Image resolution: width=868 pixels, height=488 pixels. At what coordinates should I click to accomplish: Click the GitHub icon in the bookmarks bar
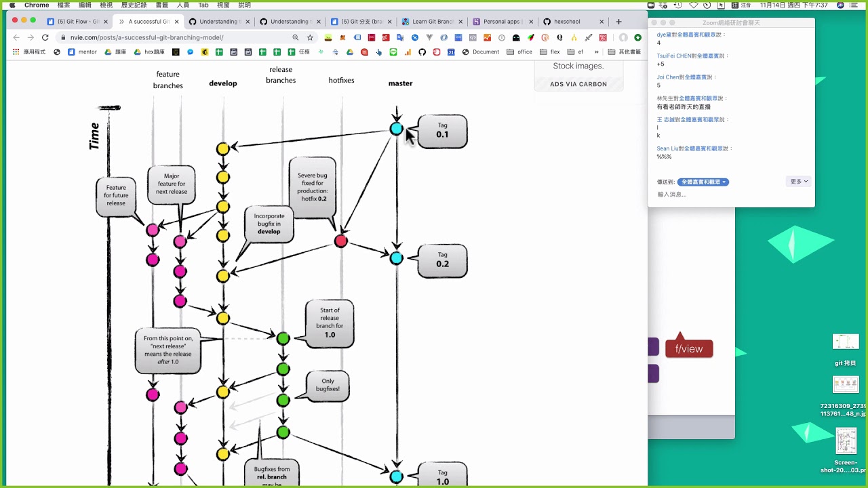(x=422, y=52)
